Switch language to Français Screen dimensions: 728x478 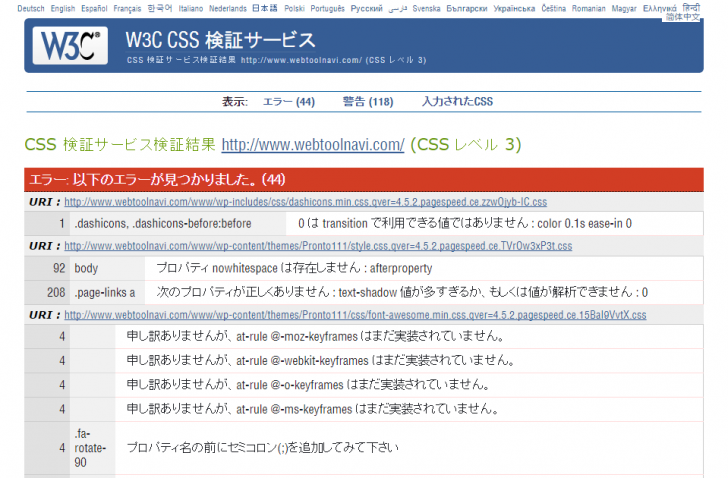(x=127, y=8)
